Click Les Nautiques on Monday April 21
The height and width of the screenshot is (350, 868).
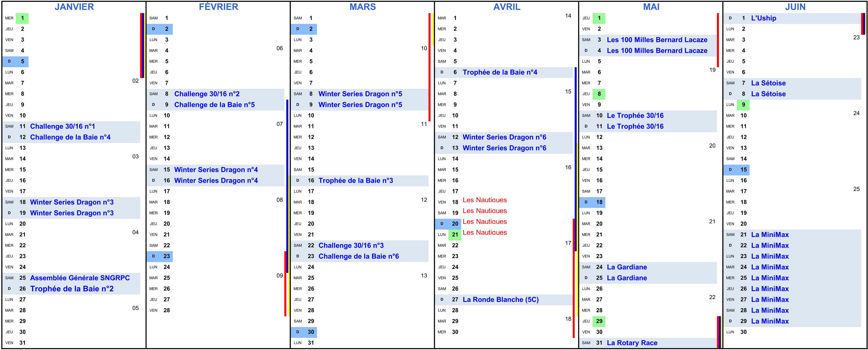tap(484, 233)
